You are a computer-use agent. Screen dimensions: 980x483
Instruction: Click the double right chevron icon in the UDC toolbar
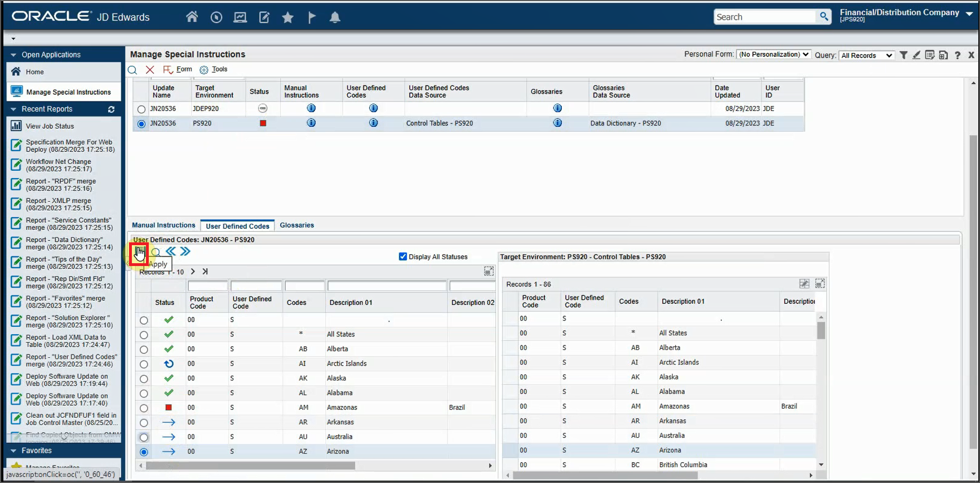[x=185, y=251]
